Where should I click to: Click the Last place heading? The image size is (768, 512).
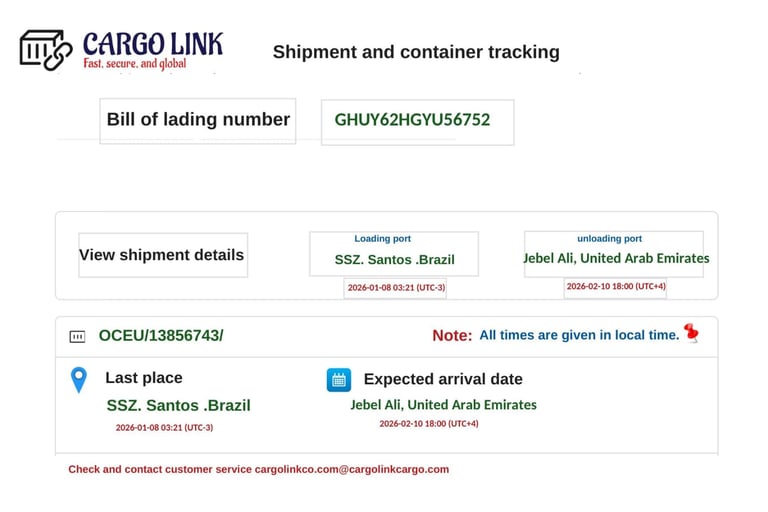coord(144,378)
